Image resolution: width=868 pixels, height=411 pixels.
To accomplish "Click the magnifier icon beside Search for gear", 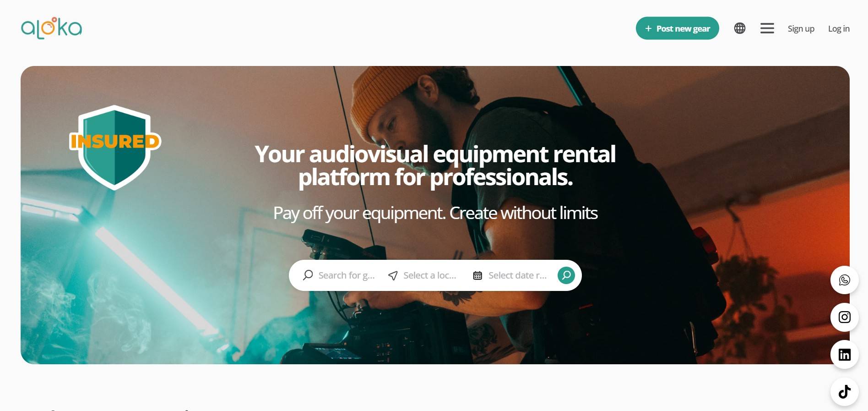I will (308, 275).
